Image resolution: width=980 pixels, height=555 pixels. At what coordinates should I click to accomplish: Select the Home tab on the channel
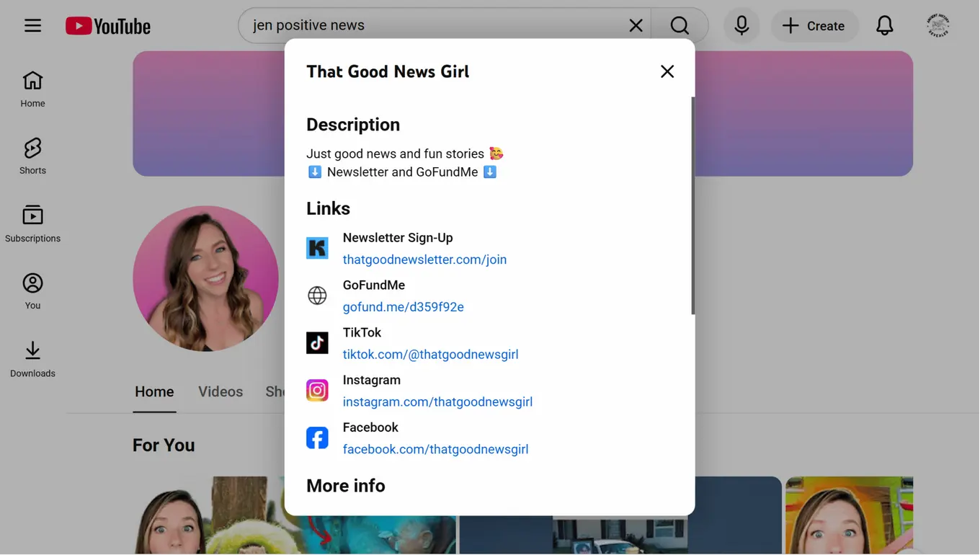(x=154, y=391)
